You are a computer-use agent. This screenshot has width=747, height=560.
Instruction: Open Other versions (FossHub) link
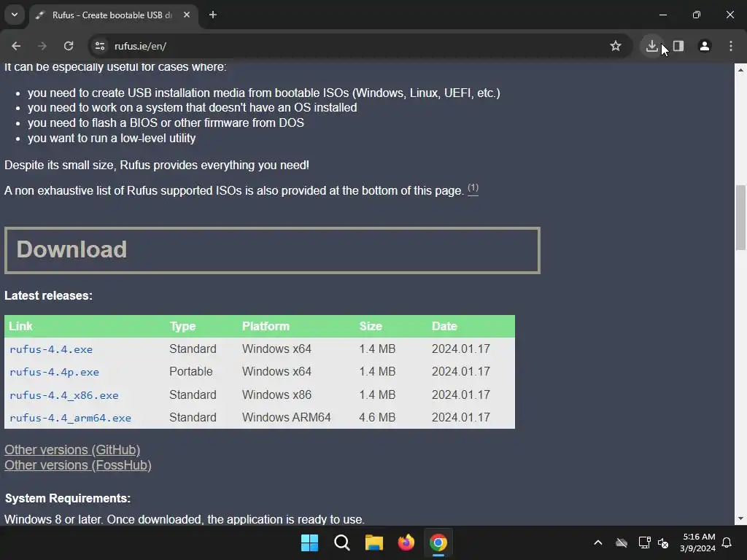pyautogui.click(x=78, y=465)
